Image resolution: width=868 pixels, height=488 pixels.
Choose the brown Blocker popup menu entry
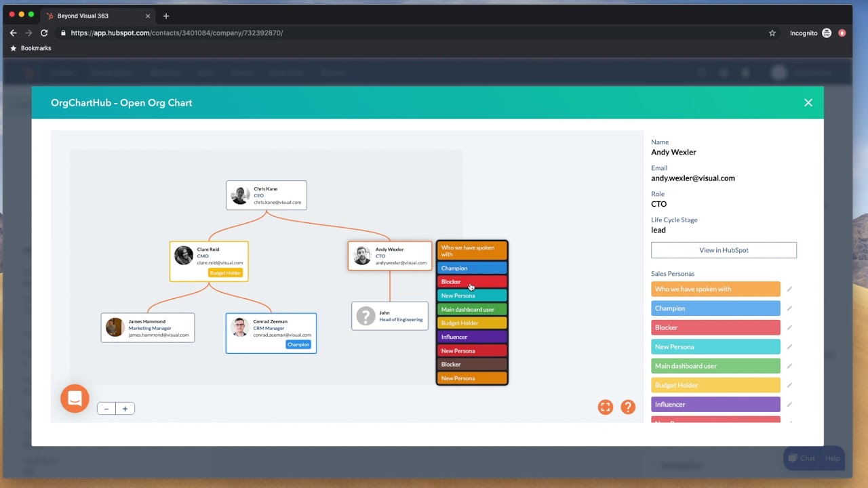472,365
